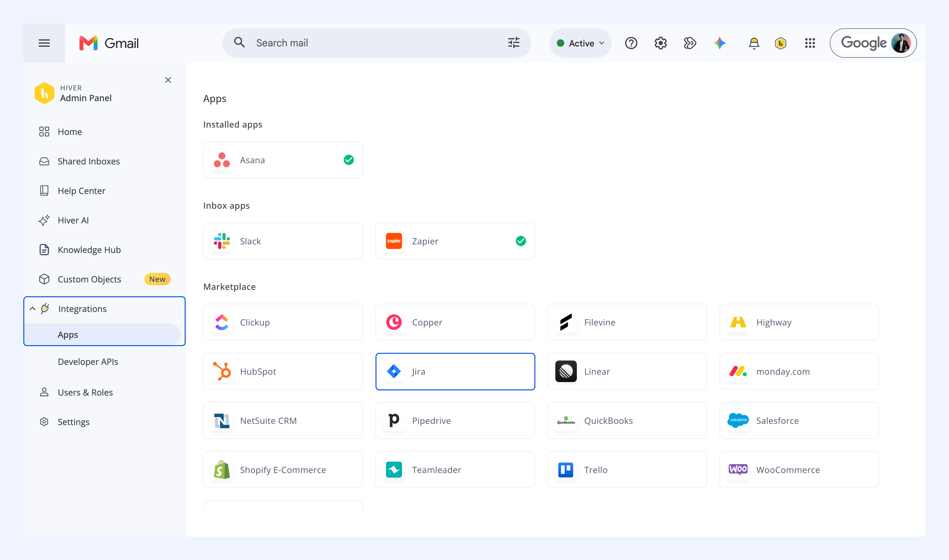Open the Jira marketplace card
Viewport: 949px width, 560px height.
point(455,371)
